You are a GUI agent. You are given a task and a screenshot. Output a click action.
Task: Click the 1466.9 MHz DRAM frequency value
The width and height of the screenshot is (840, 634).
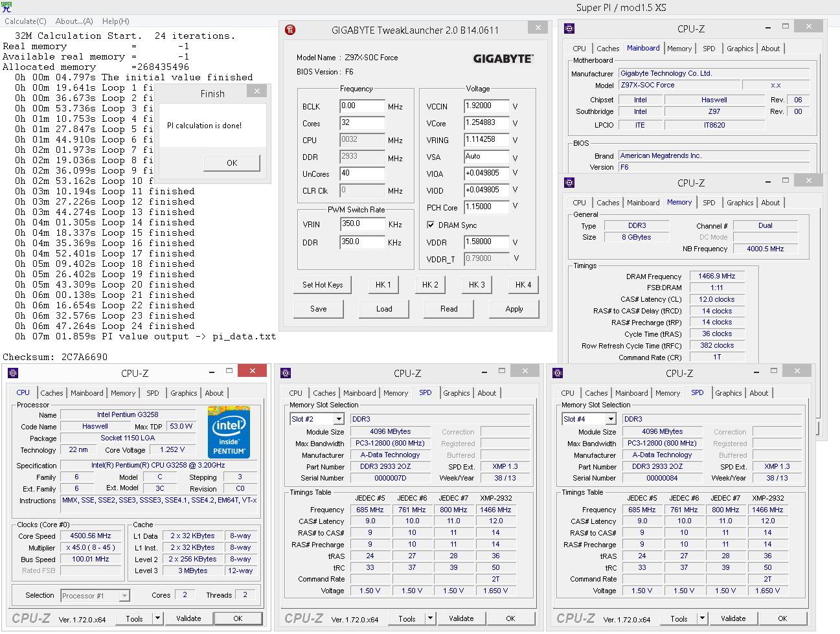click(x=716, y=276)
